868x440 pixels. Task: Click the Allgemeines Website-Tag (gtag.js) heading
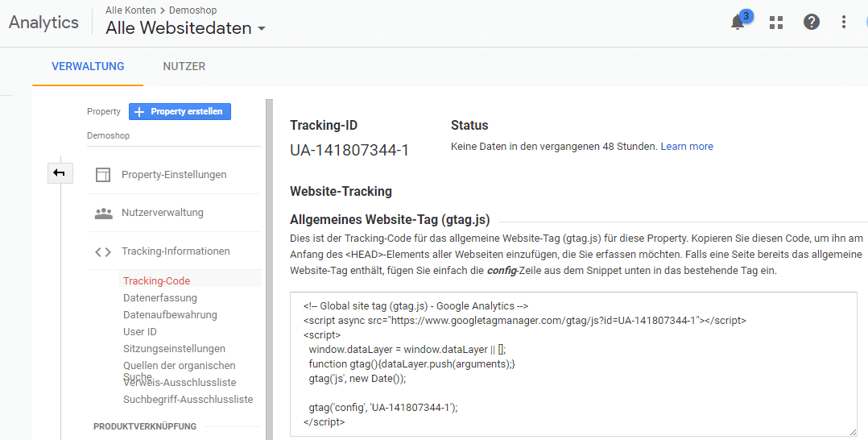pyautogui.click(x=390, y=219)
